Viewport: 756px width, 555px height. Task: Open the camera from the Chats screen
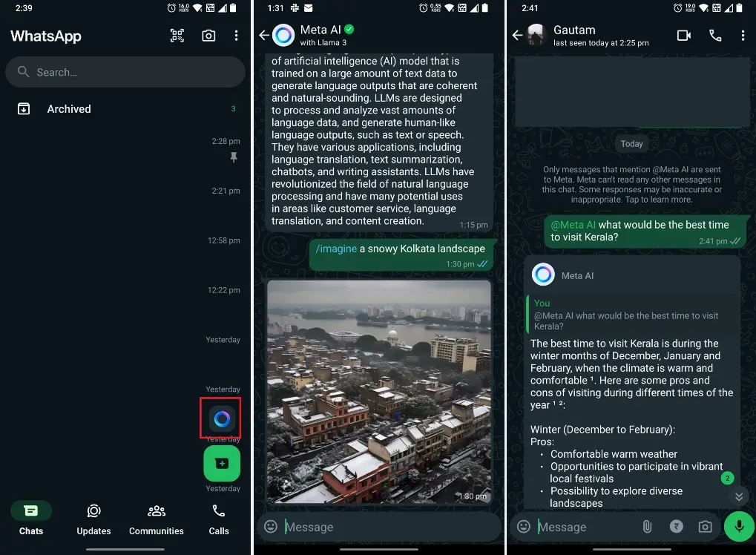coord(208,35)
